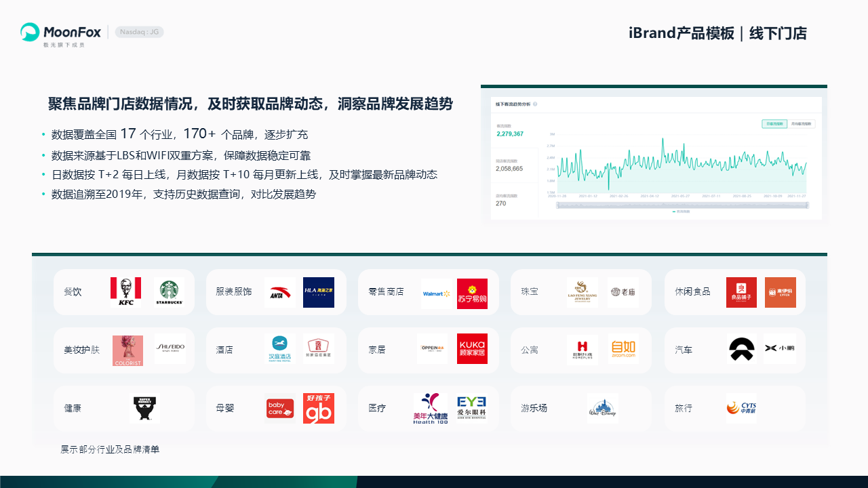Click the Disney castle logo
868x488 pixels.
click(602, 408)
